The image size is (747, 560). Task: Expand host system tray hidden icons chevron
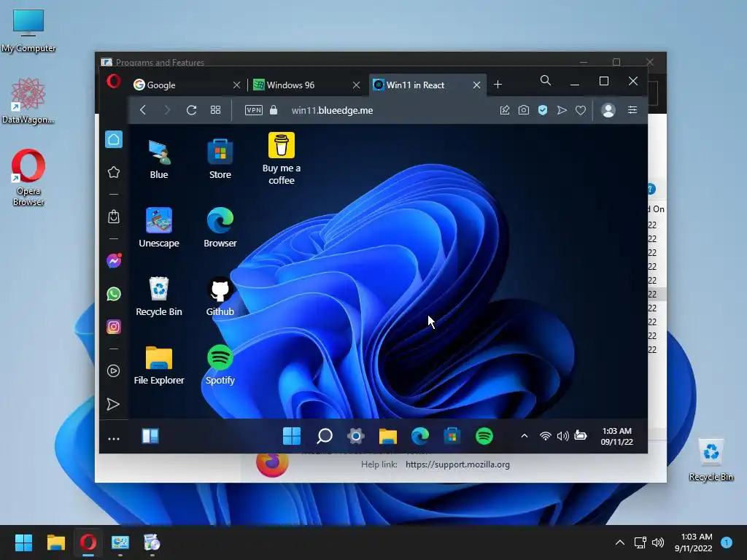click(620, 542)
